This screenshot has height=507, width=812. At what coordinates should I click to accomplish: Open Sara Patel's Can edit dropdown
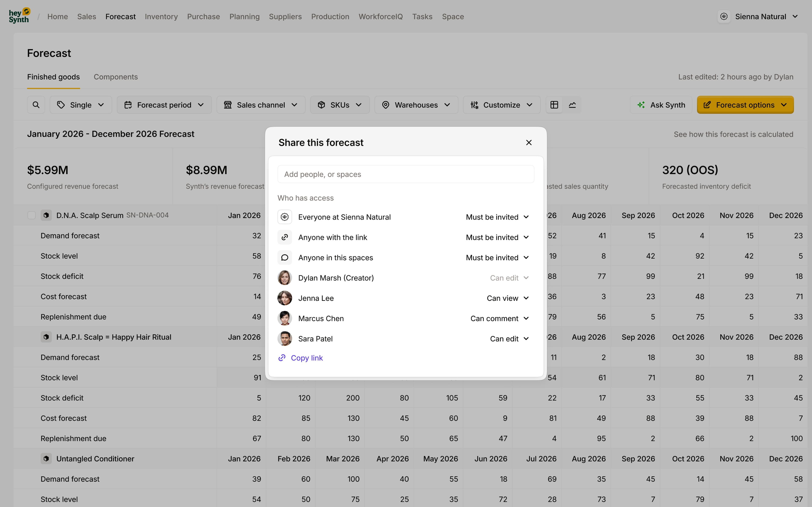click(x=509, y=339)
